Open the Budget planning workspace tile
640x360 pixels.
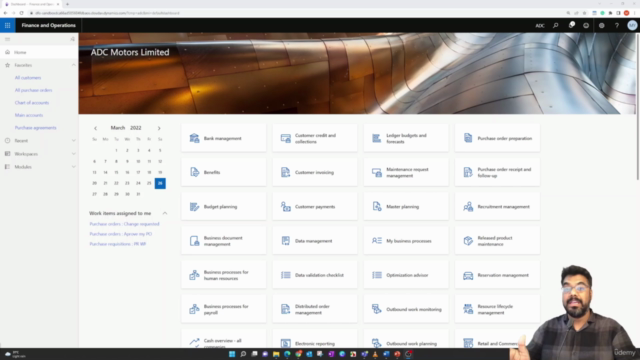[224, 207]
